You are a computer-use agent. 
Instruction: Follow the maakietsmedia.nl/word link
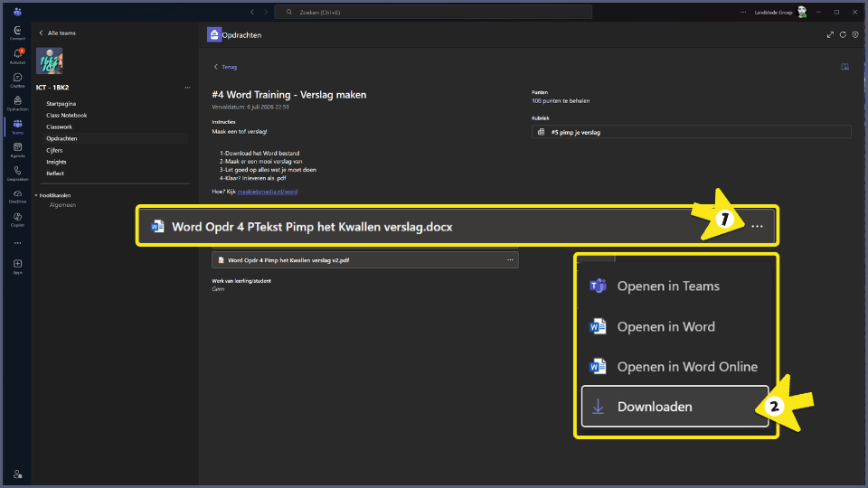268,192
